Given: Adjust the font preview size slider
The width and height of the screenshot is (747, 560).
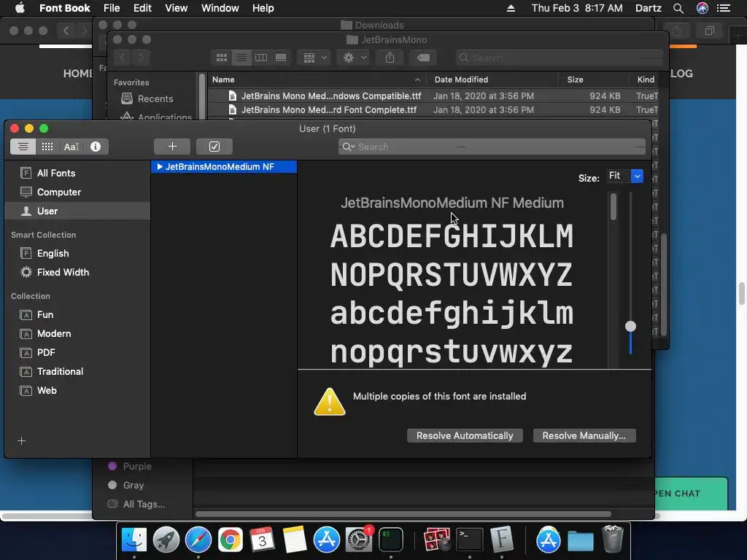Looking at the screenshot, I should (x=630, y=326).
